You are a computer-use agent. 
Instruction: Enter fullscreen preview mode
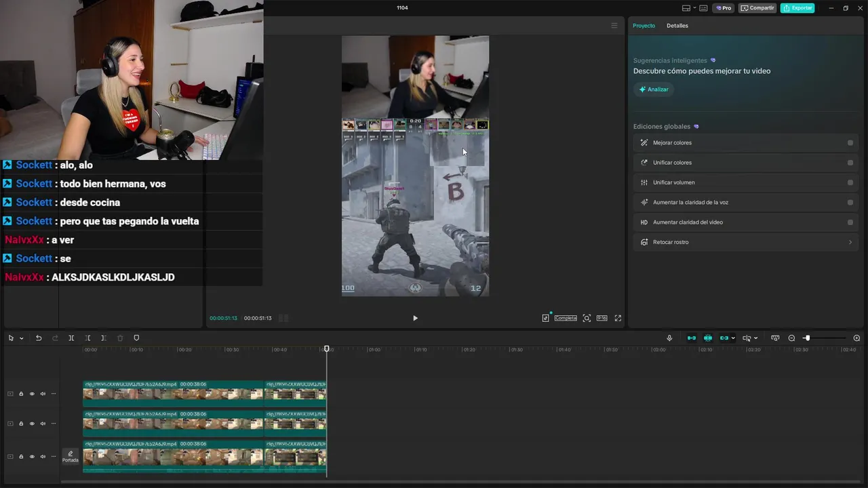[x=618, y=318]
